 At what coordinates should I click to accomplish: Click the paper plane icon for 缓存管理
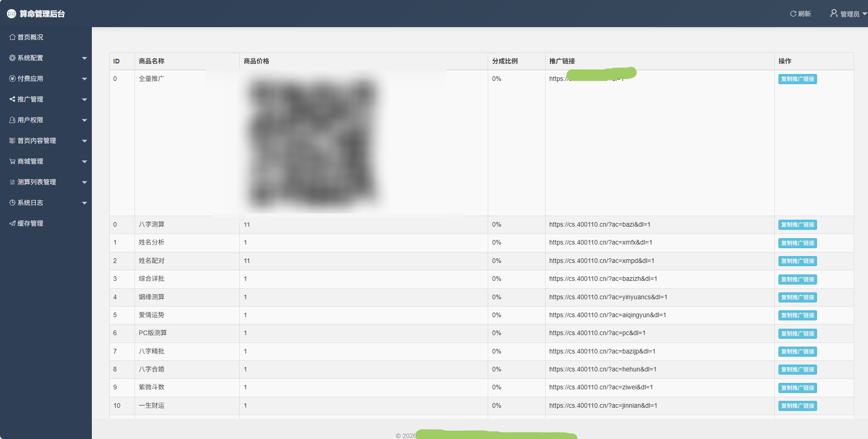click(x=12, y=223)
